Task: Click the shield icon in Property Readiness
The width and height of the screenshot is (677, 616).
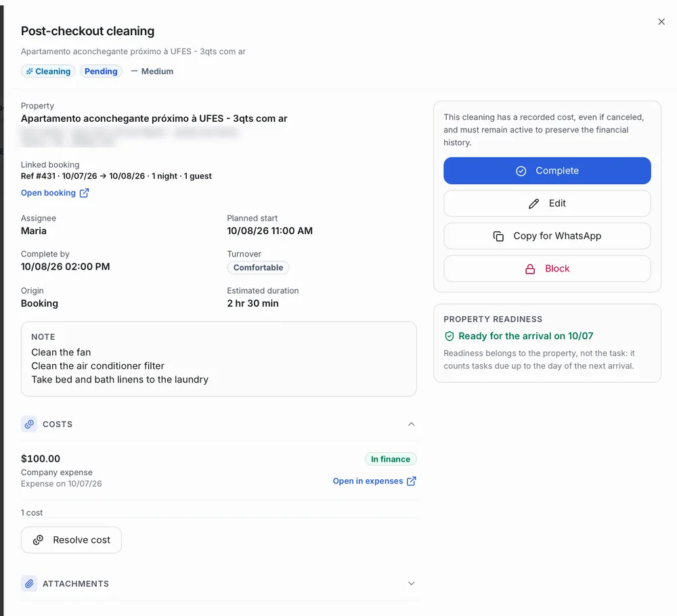Action: [x=449, y=336]
